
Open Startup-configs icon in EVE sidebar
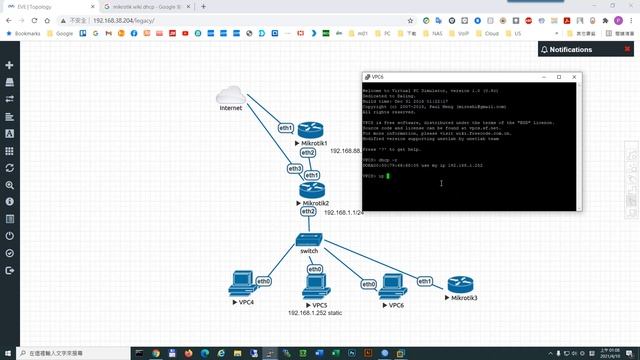pyautogui.click(x=9, y=117)
